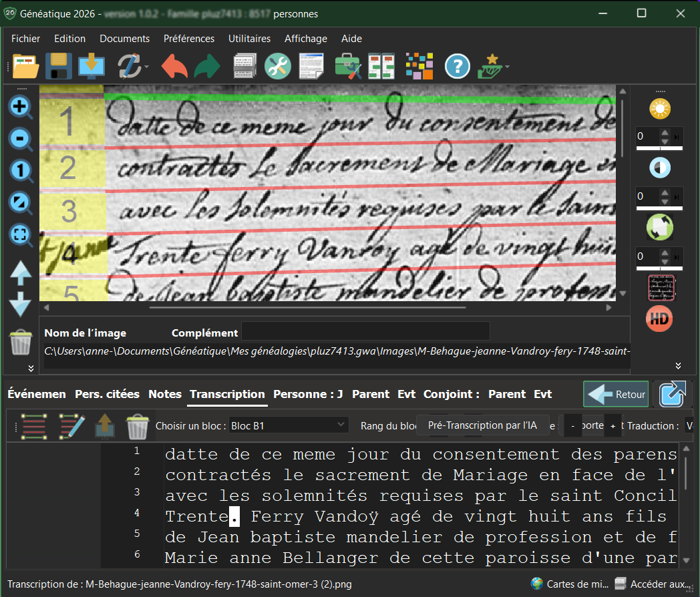This screenshot has height=597, width=700.
Task: Click the red HD quality icon
Action: (x=659, y=319)
